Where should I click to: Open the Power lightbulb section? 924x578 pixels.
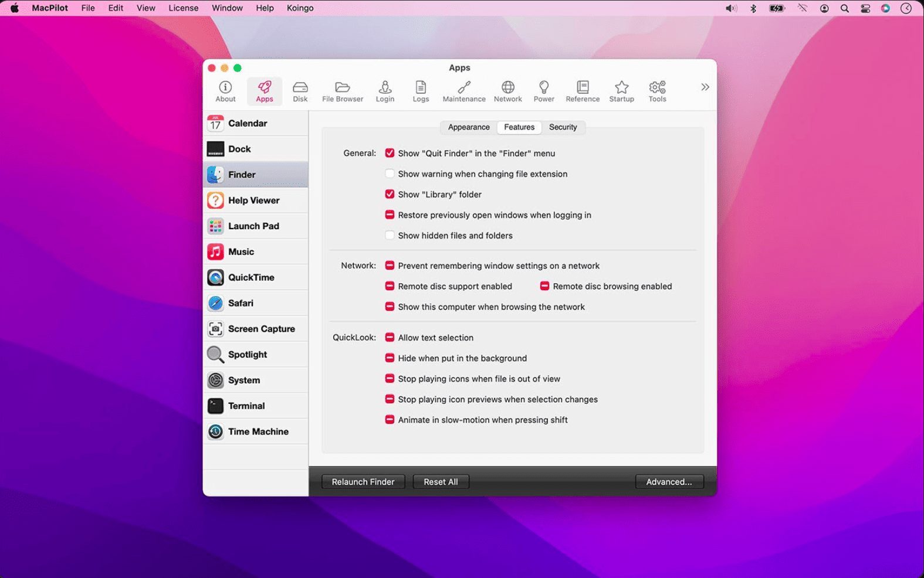[544, 91]
